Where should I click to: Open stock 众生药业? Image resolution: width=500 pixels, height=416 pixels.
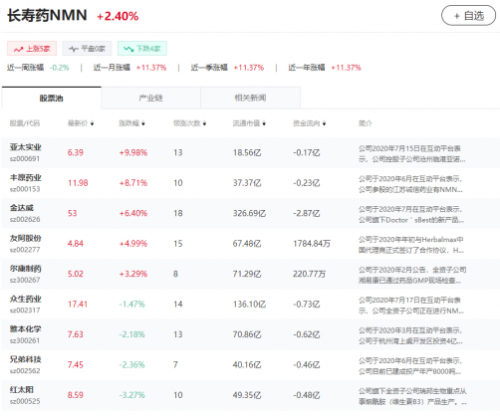(x=25, y=299)
